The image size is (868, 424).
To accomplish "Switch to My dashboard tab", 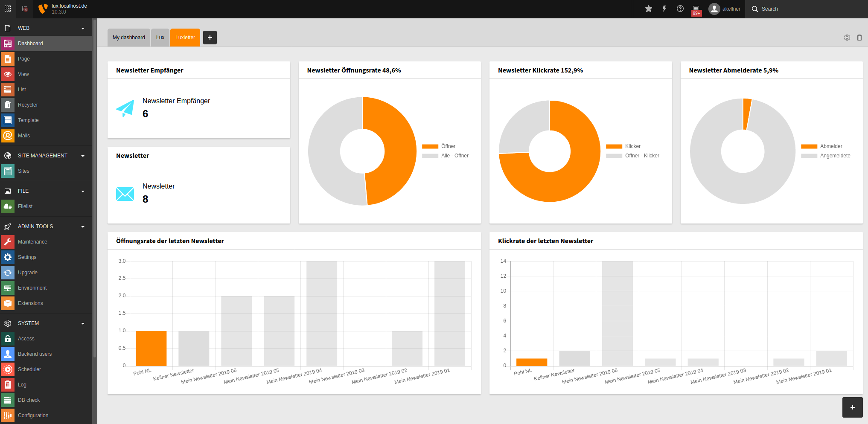I will 129,38.
